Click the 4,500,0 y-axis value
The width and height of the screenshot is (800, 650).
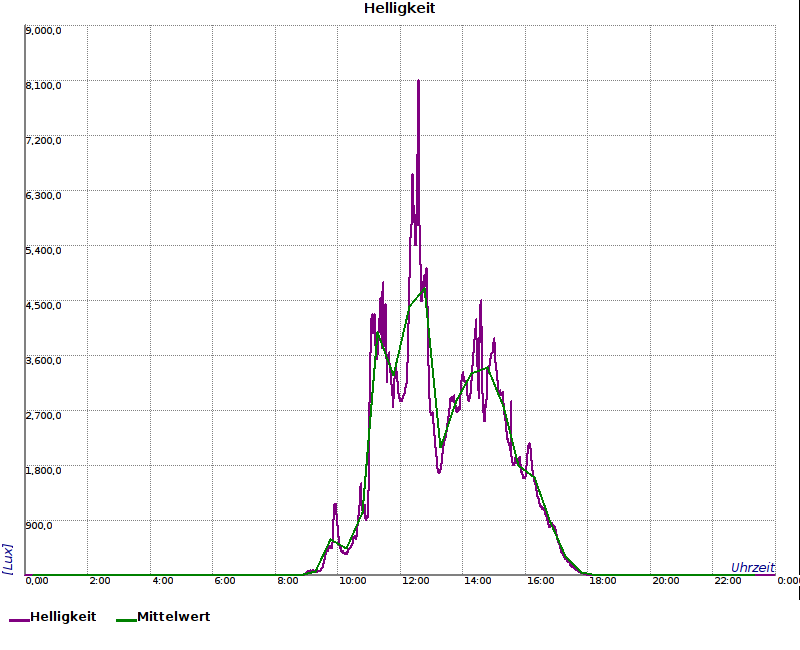43,306
